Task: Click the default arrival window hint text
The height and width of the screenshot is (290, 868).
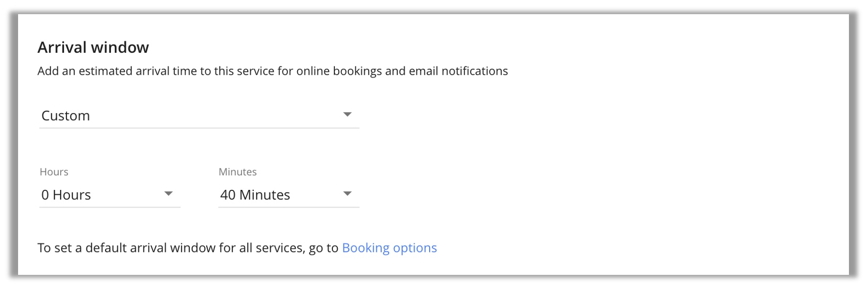Action: pyautogui.click(x=188, y=248)
